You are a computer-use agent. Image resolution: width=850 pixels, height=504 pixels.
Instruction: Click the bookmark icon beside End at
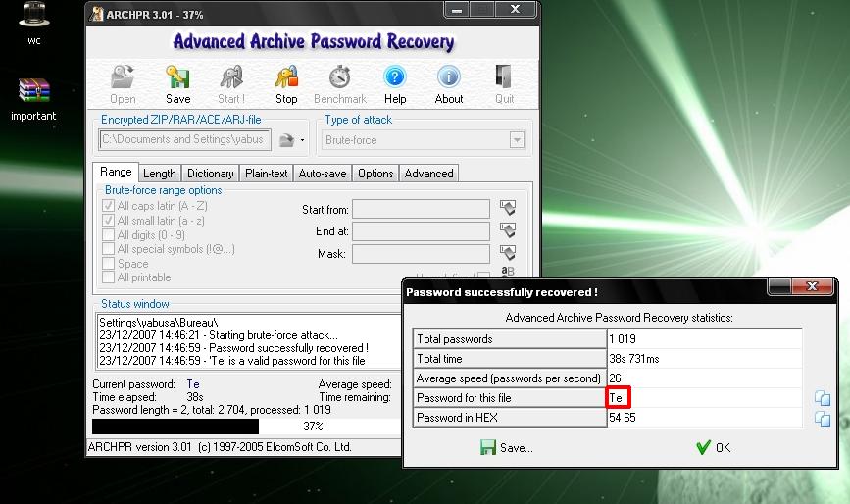pos(508,230)
